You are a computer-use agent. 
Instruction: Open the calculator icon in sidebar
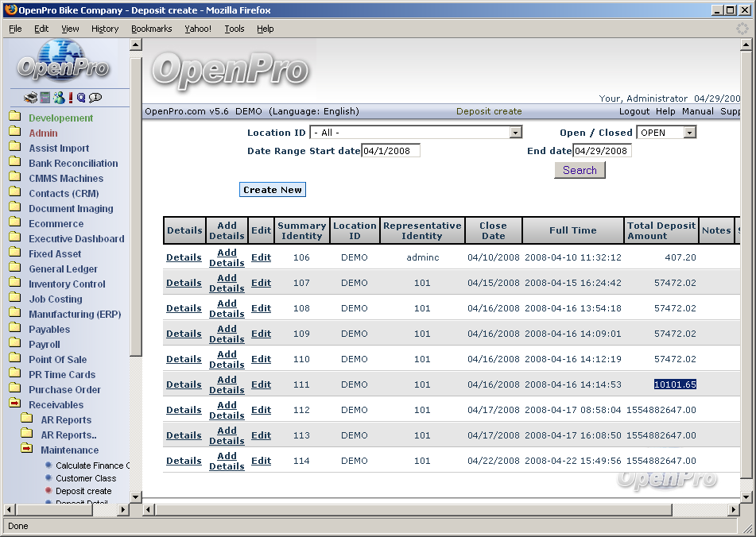tap(45, 98)
